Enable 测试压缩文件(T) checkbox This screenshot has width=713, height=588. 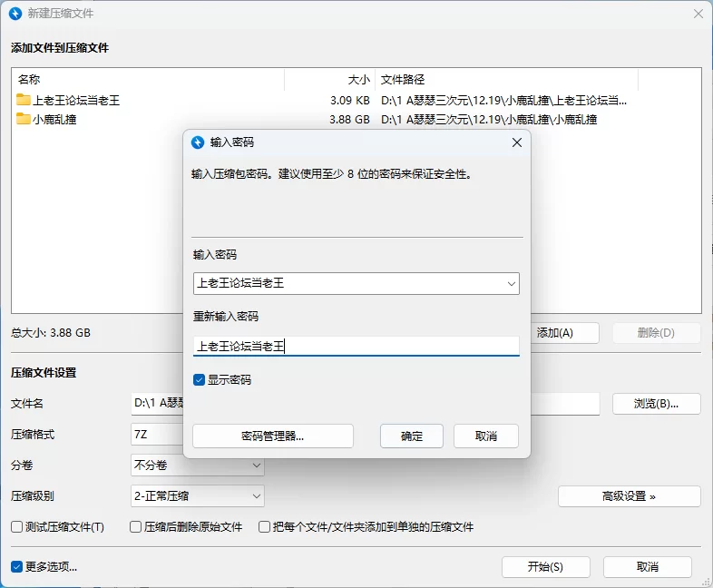(17, 526)
